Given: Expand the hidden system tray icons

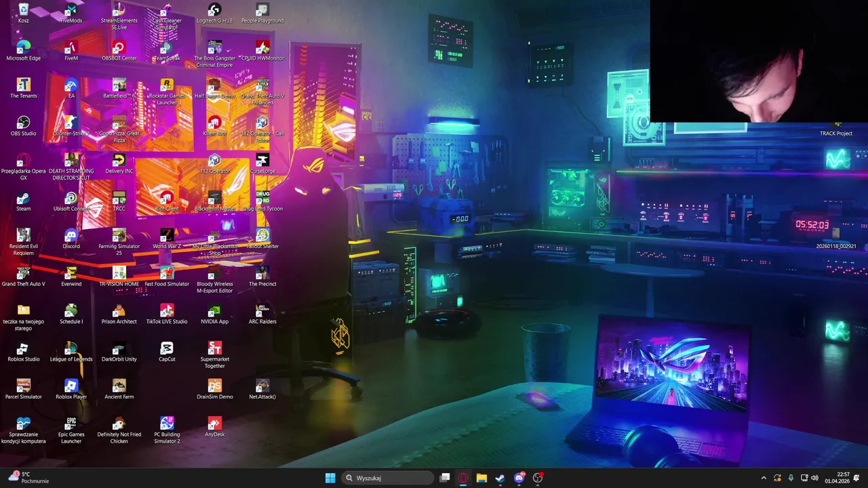Looking at the screenshot, I should 764,478.
